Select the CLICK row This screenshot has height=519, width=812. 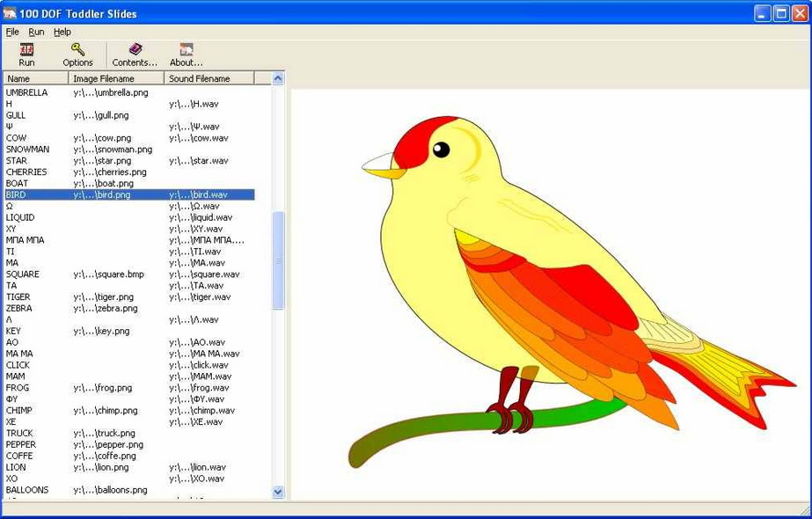tap(129, 365)
